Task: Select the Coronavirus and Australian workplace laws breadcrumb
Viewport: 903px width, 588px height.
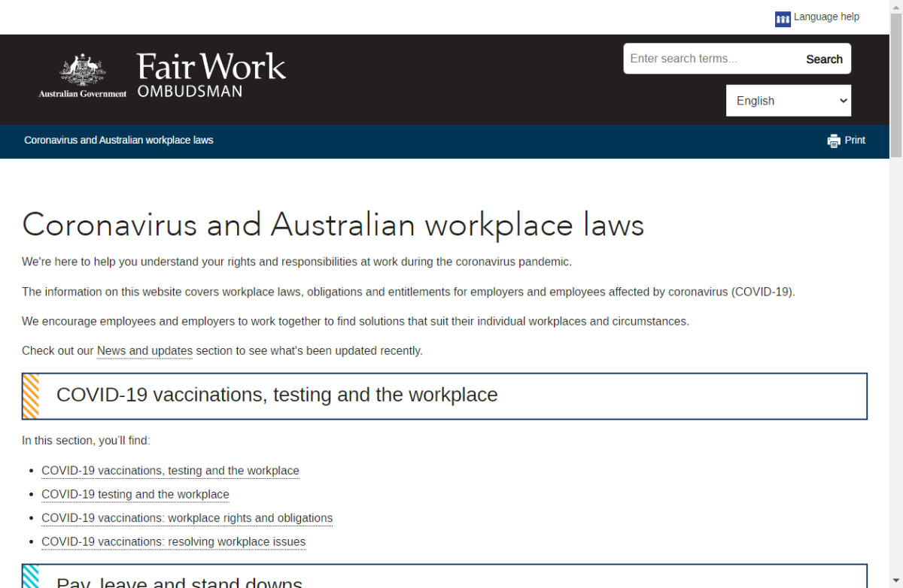Action: point(119,140)
